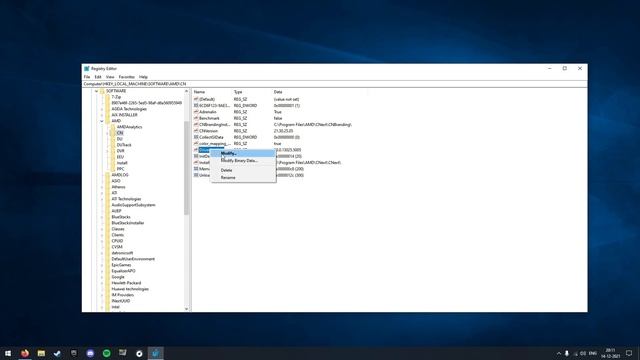Show hidden system tray icons chevron

coord(559,353)
